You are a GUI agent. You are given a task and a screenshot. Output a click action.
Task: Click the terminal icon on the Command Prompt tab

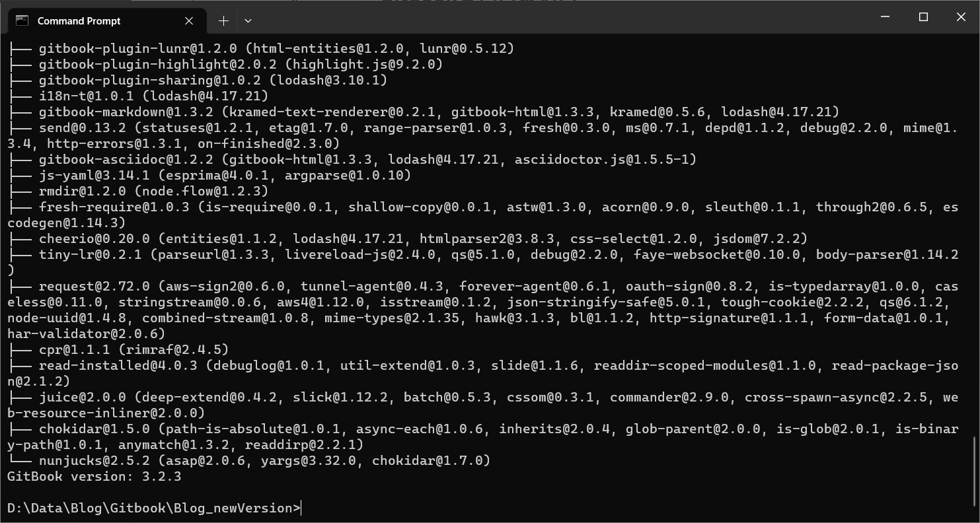[x=22, y=20]
